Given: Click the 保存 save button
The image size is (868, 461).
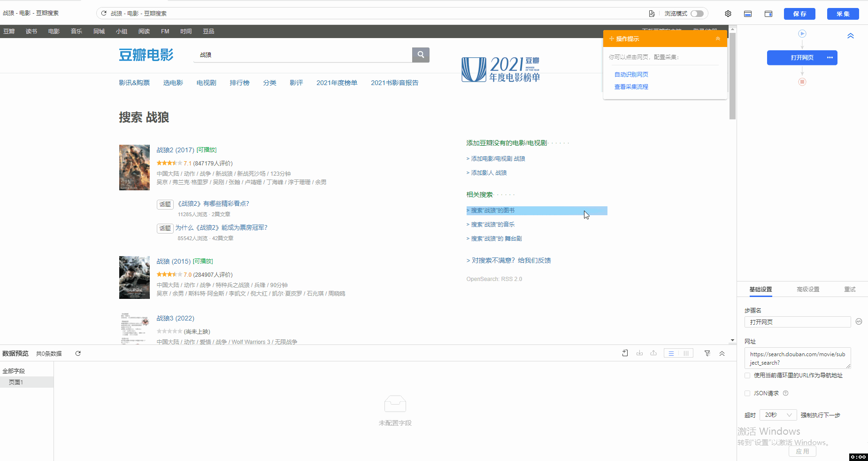Looking at the screenshot, I should point(799,14).
